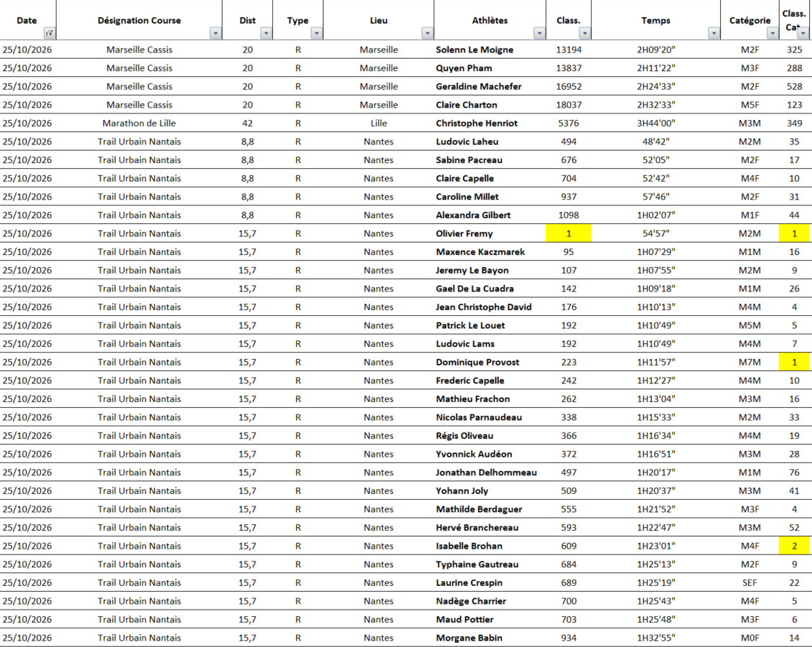Select Laurine Crespin's SEF category cell
This screenshot has height=647, width=812.
750,583
